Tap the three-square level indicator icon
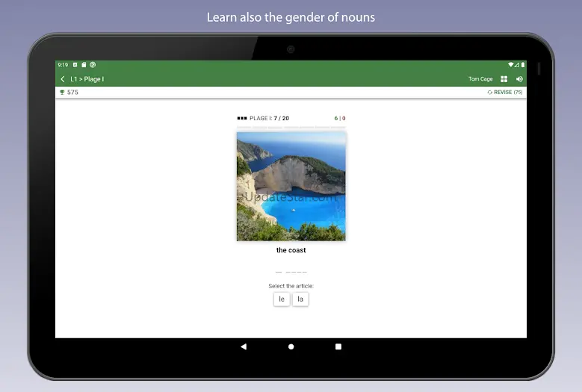 pyautogui.click(x=241, y=118)
